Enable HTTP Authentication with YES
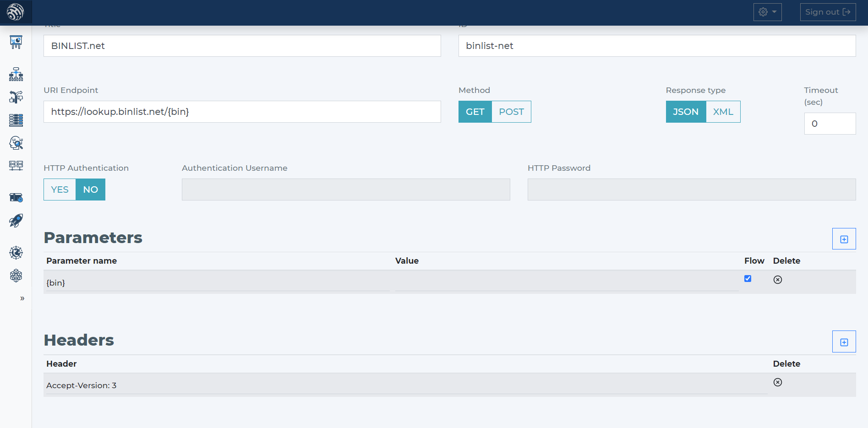868x428 pixels. [60, 190]
